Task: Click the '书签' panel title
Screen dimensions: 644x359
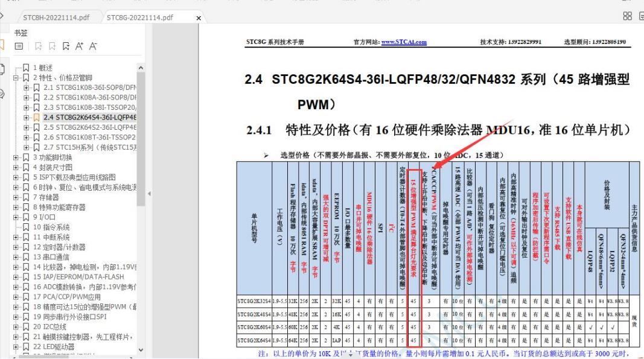Action: coord(21,33)
